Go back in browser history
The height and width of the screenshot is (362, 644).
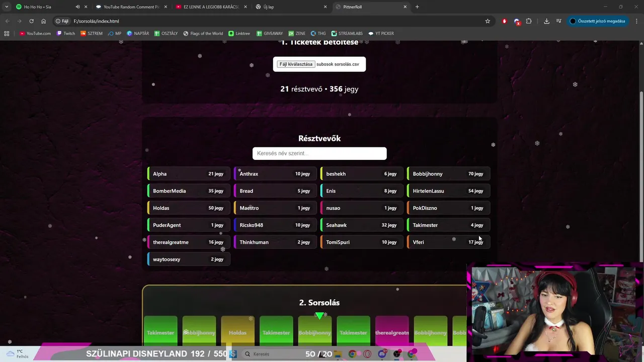(x=7, y=21)
